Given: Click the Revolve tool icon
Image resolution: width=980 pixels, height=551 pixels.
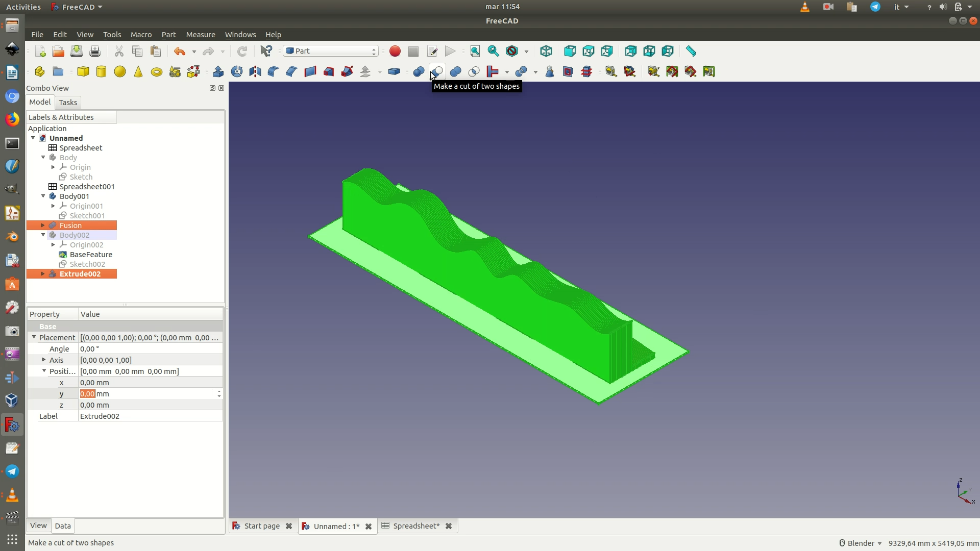Looking at the screenshot, I should 237,72.
